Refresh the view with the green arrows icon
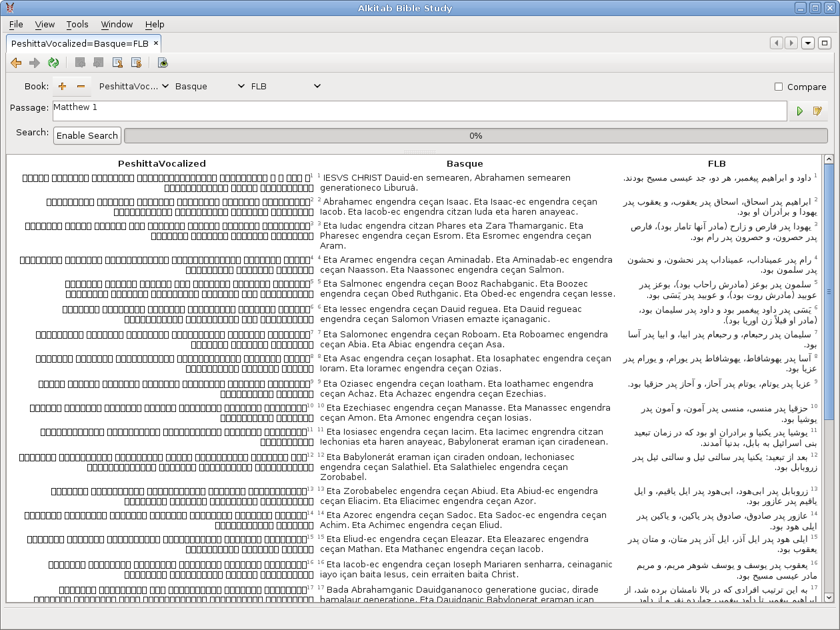The width and height of the screenshot is (840, 630). [53, 63]
